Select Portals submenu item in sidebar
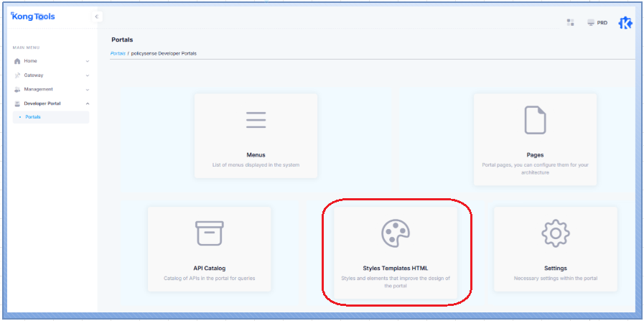This screenshot has width=644, height=321. (x=33, y=117)
